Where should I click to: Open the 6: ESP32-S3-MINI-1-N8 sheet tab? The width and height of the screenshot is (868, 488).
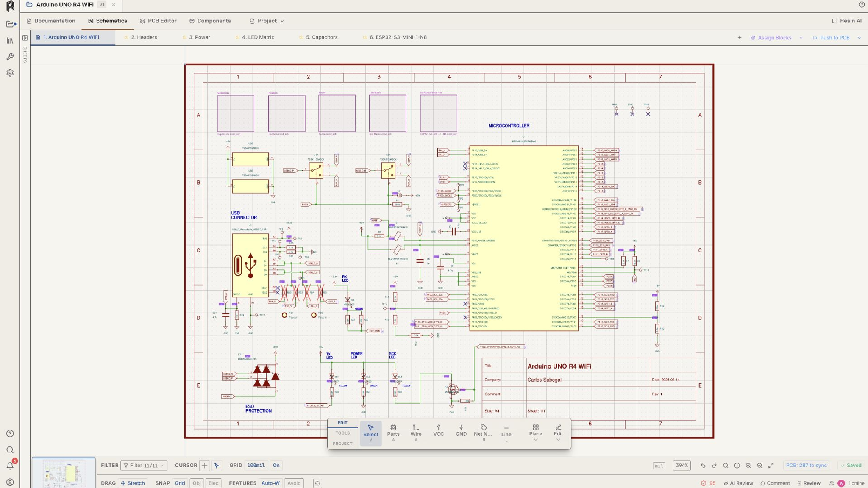(395, 38)
